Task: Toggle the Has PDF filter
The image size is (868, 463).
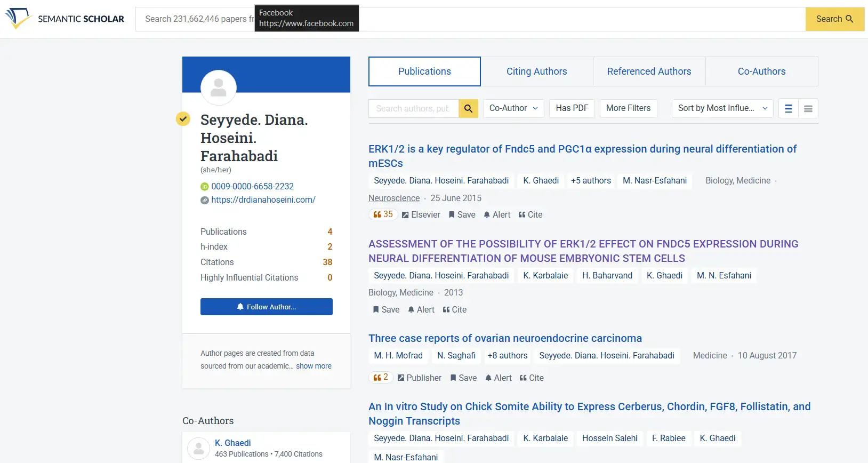Action: pos(572,108)
